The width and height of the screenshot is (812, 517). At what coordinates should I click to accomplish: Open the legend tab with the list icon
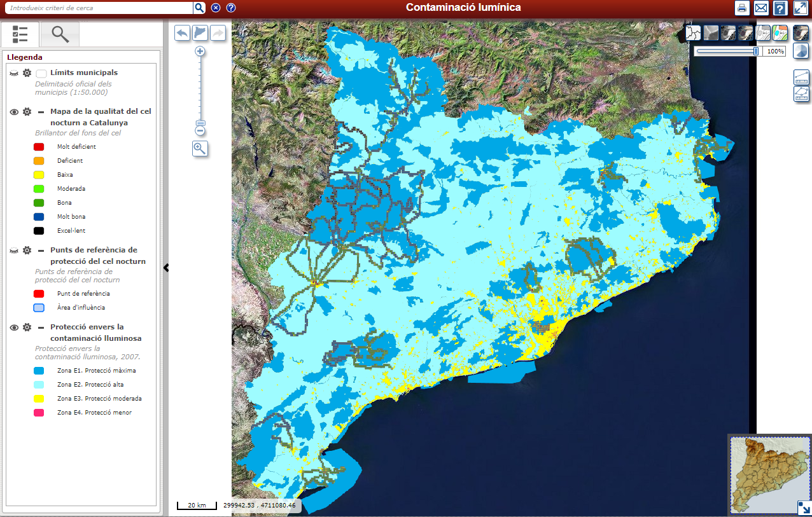tap(20, 34)
